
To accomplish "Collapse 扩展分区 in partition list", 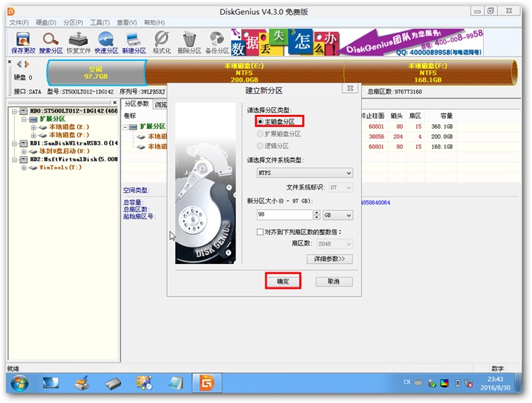I will coord(125,127).
